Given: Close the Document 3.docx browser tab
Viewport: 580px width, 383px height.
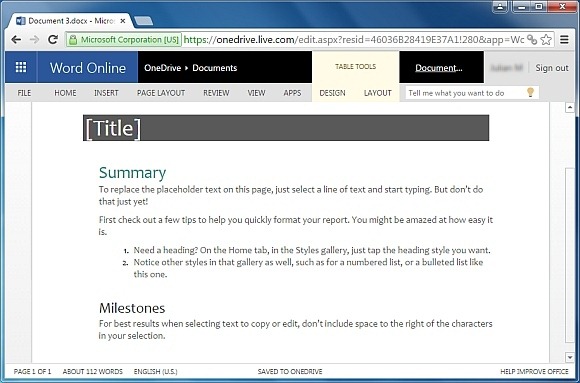Looking at the screenshot, I should 123,21.
